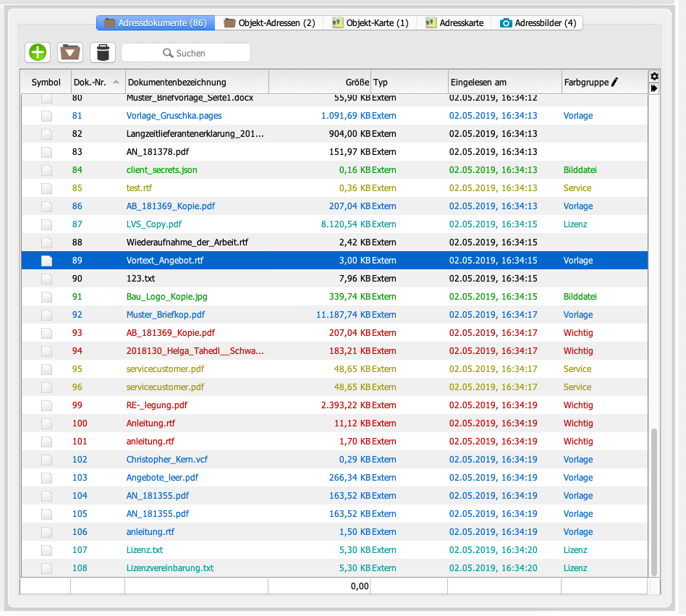Click the file symbol of Lizenz.txt
Viewport: 686px width, 616px height.
[x=46, y=550]
